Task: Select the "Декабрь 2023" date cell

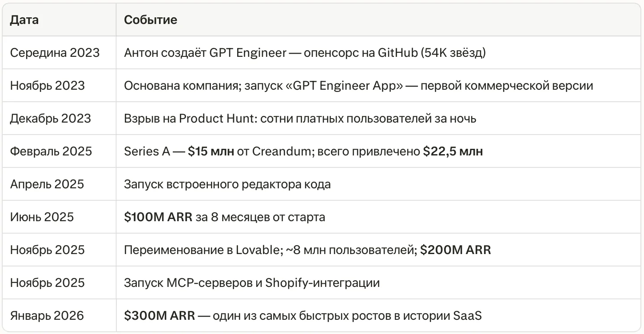Action: tap(50, 119)
